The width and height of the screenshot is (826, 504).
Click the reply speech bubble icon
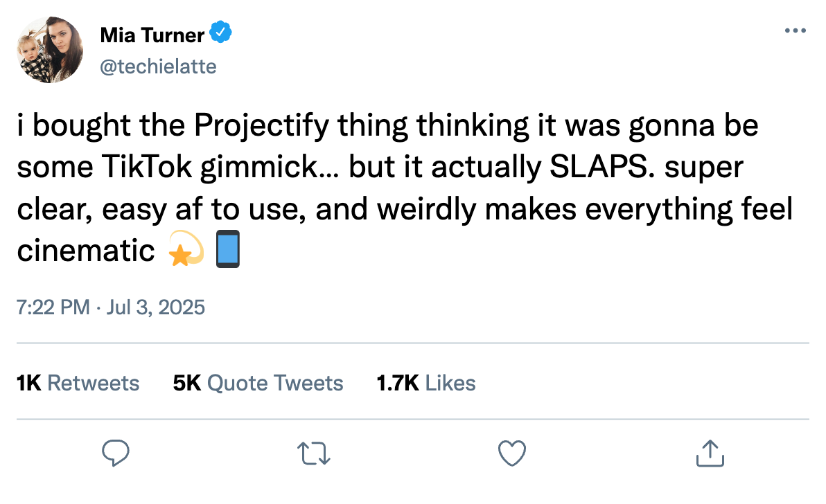tap(115, 453)
